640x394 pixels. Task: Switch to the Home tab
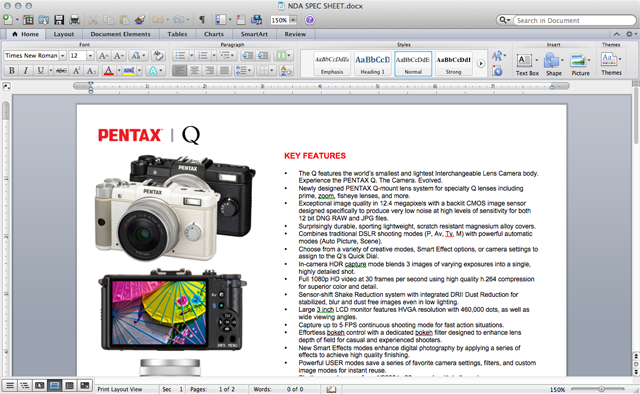pos(25,34)
